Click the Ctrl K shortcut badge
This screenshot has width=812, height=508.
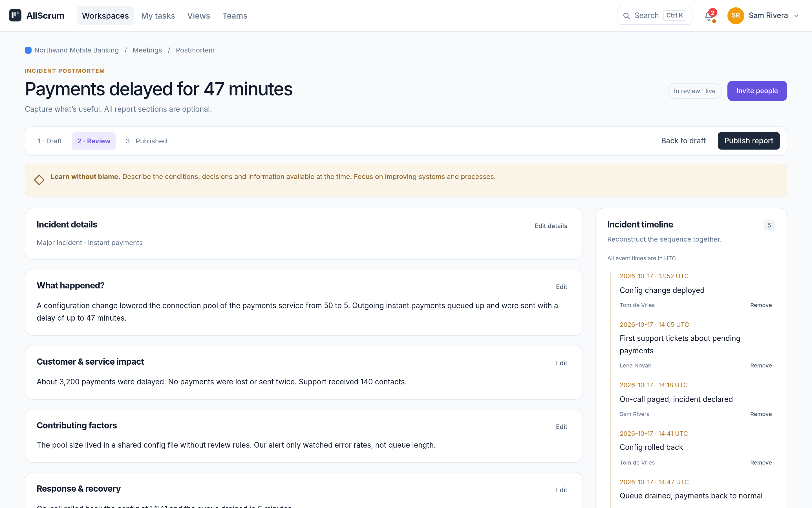[x=674, y=16]
